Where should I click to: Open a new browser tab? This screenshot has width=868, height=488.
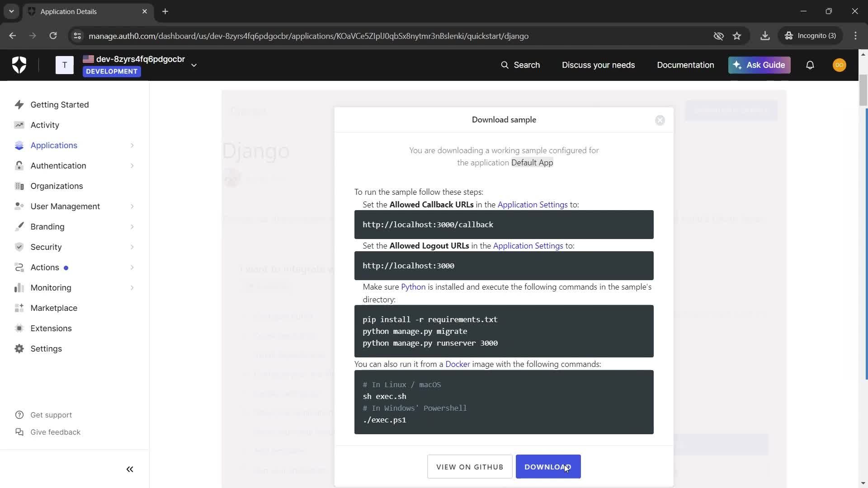click(165, 11)
